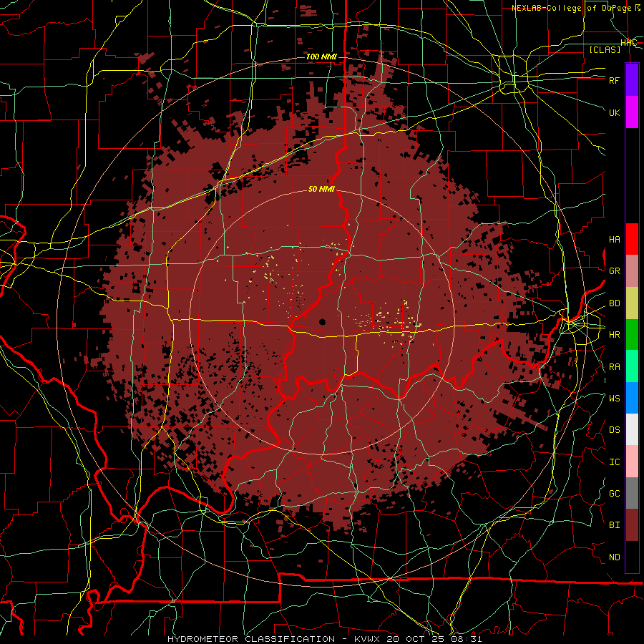
Task: Click the IC legend label
Action: point(615,462)
